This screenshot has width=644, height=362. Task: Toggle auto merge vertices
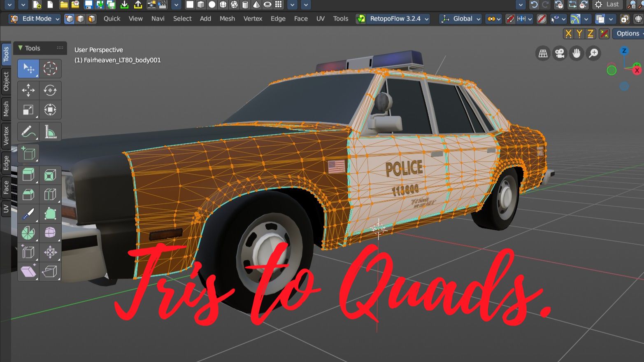tap(604, 34)
